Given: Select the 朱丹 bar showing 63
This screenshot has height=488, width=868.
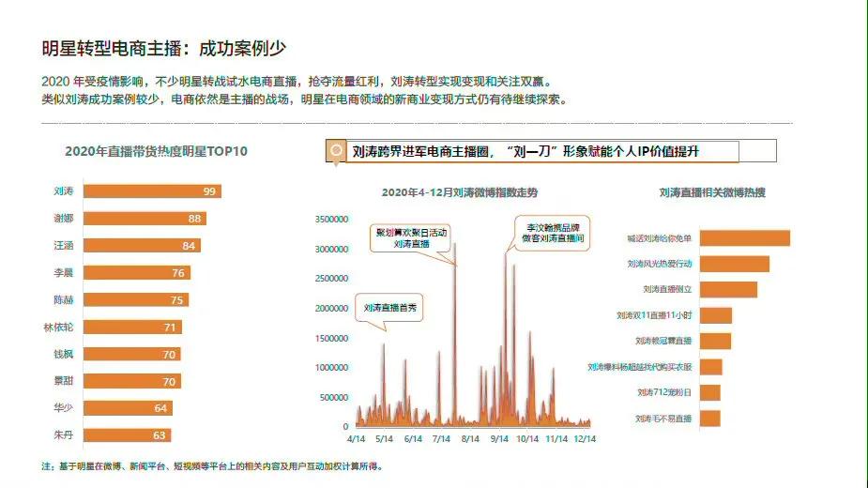Looking at the screenshot, I should (128, 435).
